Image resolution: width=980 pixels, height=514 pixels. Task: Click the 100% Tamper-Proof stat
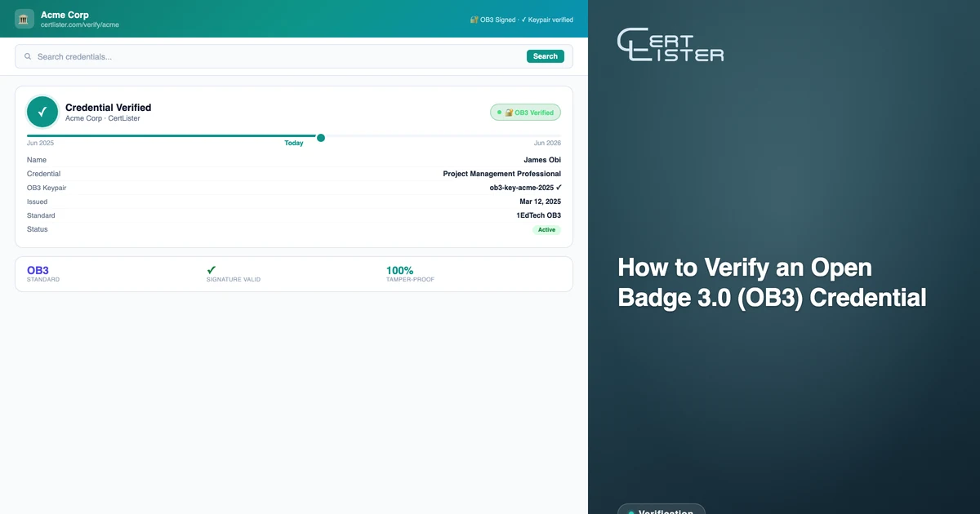(x=410, y=274)
